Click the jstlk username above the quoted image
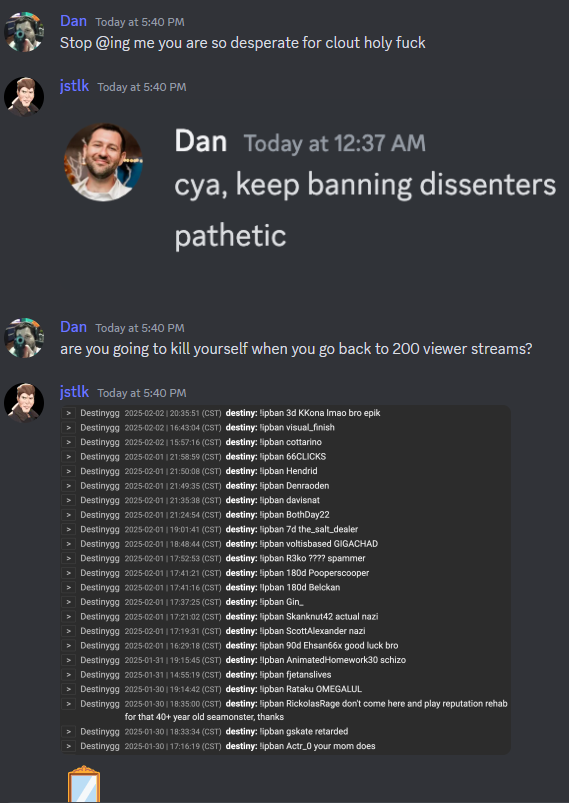The width and height of the screenshot is (569, 803). (74, 86)
